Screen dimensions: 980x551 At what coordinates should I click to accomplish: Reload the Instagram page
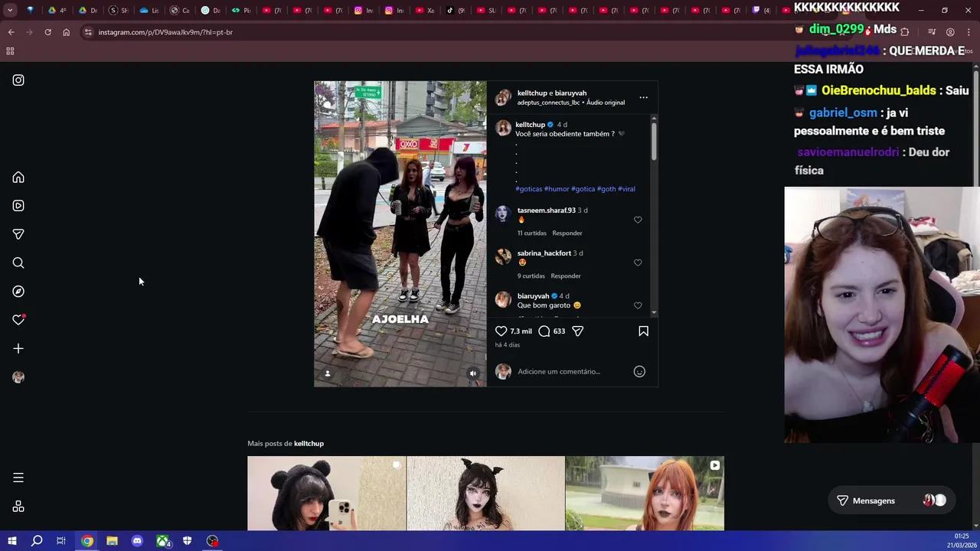point(47,32)
